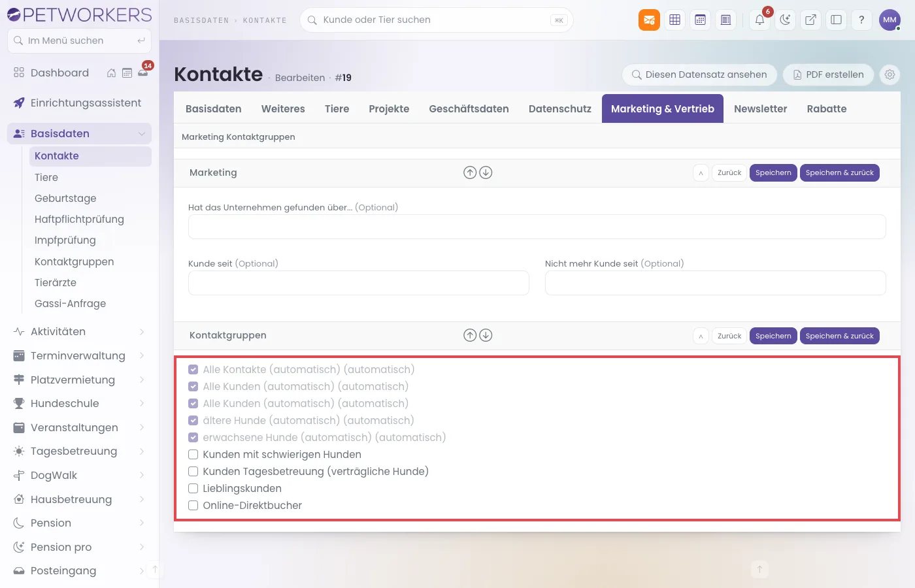
Task: Switch to the Newsletter tab
Action: (760, 108)
